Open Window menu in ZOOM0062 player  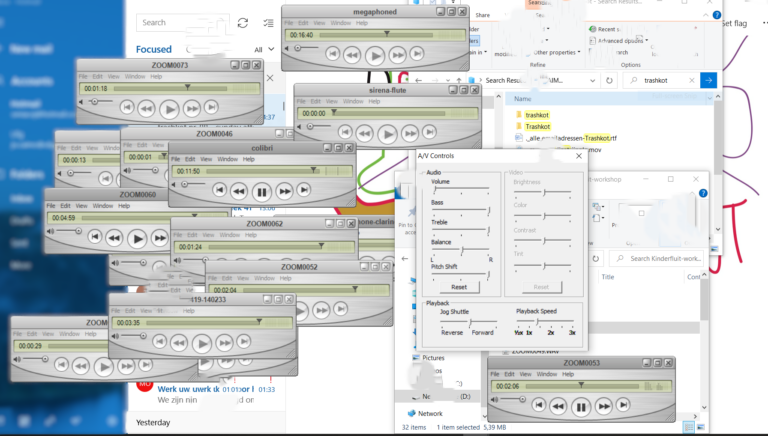pyautogui.click(x=230, y=235)
